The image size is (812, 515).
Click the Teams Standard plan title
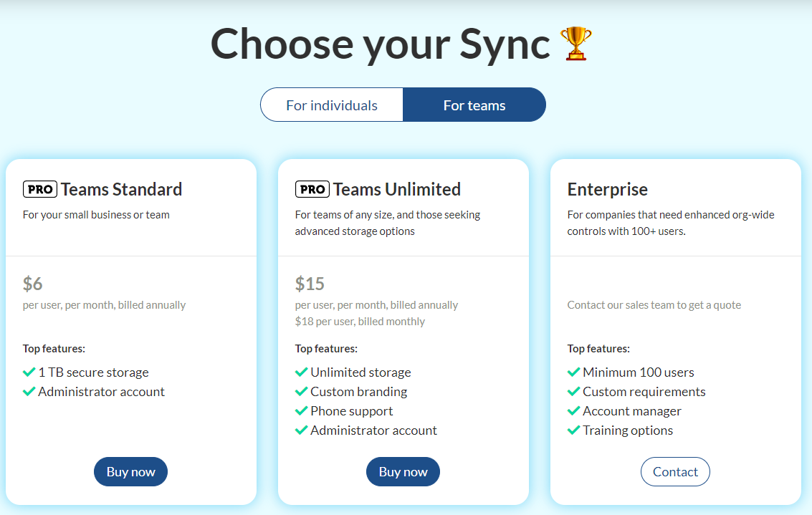click(121, 189)
